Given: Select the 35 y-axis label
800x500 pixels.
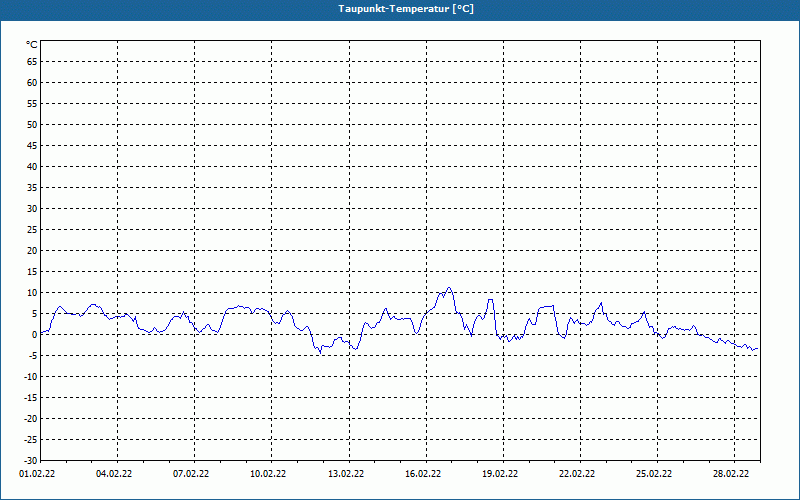Looking at the screenshot, I should (32, 188).
